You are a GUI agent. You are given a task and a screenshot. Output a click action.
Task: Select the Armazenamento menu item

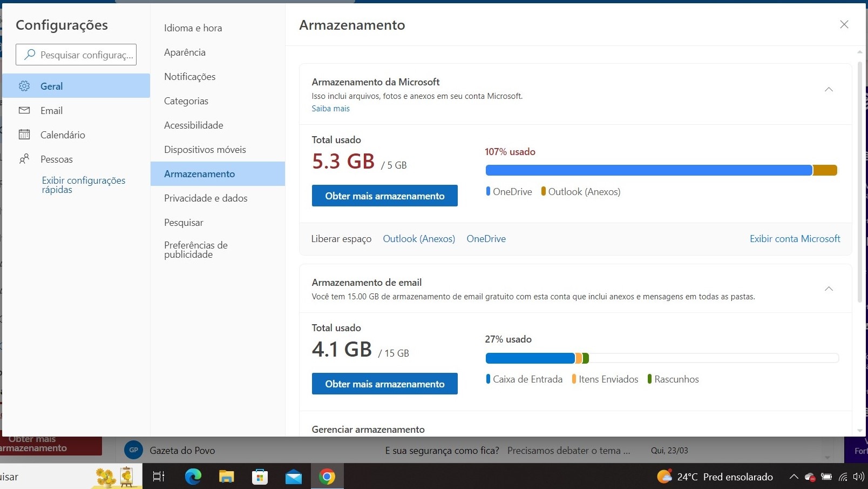(218, 174)
